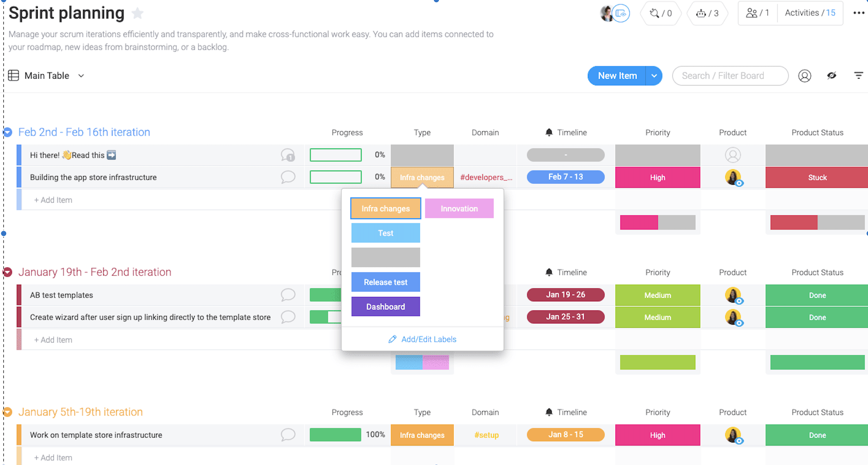The width and height of the screenshot is (868, 465).
Task: Open updates bubble for AB test templates
Action: point(288,295)
